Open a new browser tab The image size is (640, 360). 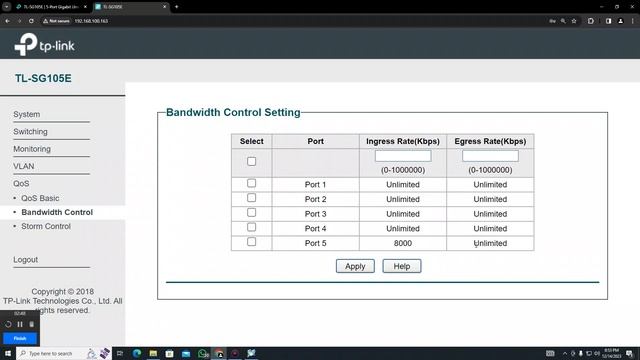176,7
